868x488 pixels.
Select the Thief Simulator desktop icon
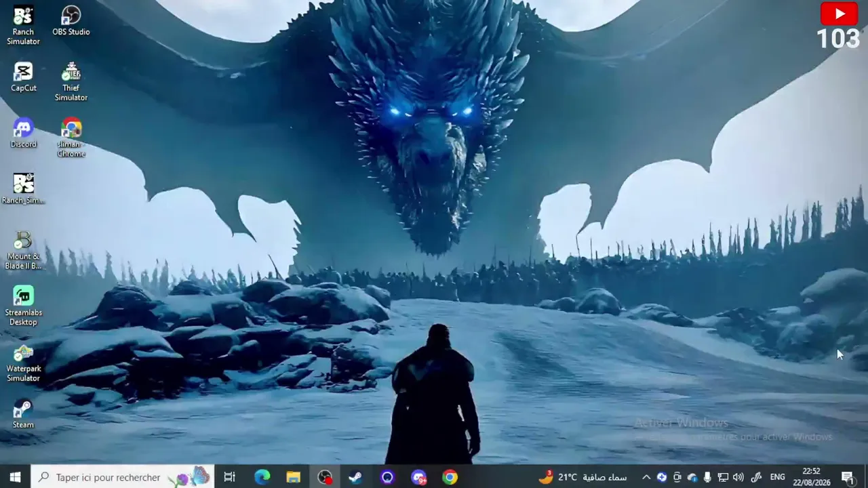coord(71,81)
